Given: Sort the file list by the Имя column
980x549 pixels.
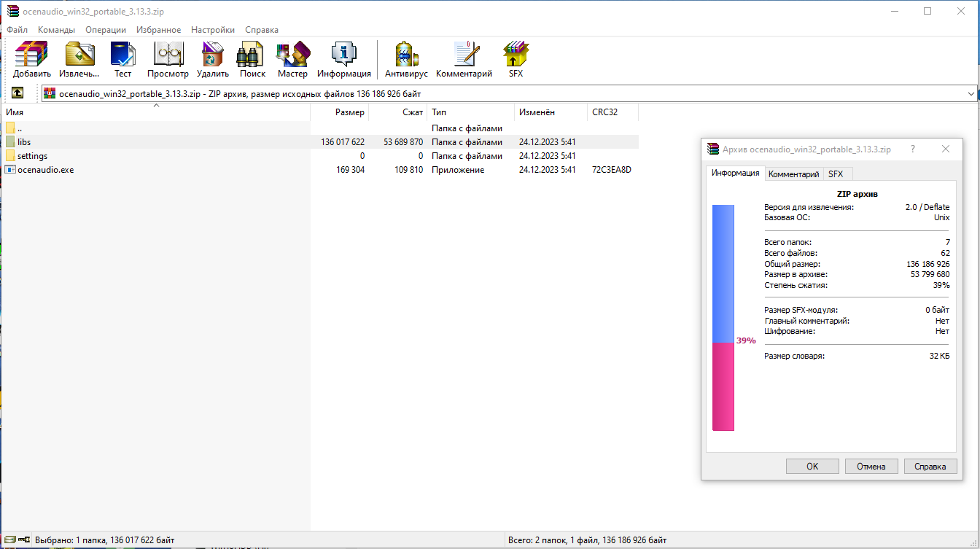Looking at the screenshot, I should pyautogui.click(x=155, y=112).
